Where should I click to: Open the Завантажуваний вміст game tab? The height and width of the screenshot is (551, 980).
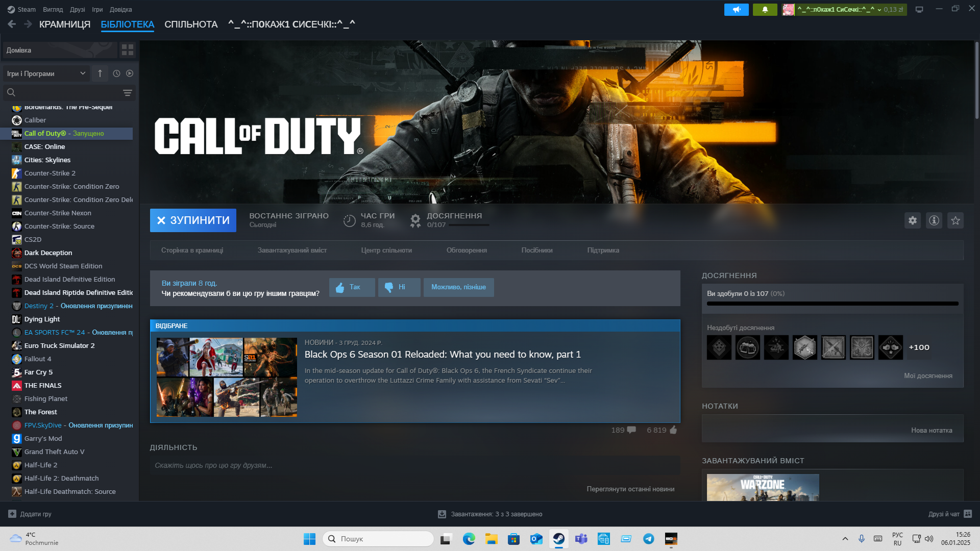click(292, 251)
